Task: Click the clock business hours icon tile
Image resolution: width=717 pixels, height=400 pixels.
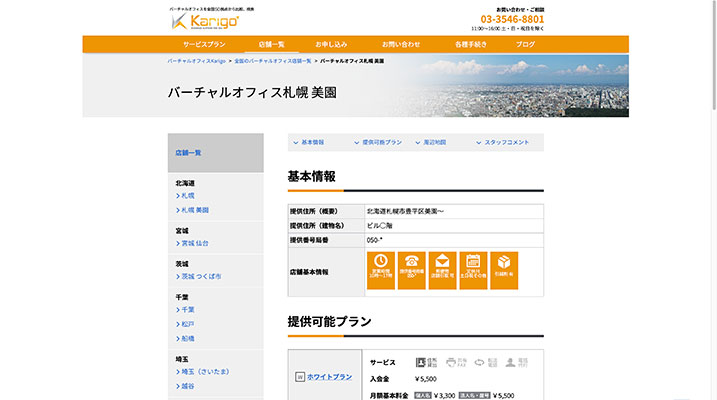Action: 380,270
